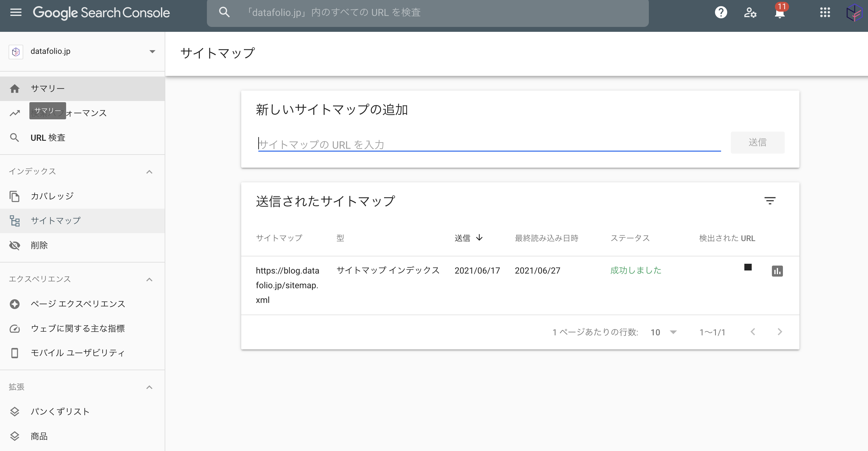Open the datafolio.jp property selector dropdown
This screenshot has height=451, width=868.
[x=82, y=51]
